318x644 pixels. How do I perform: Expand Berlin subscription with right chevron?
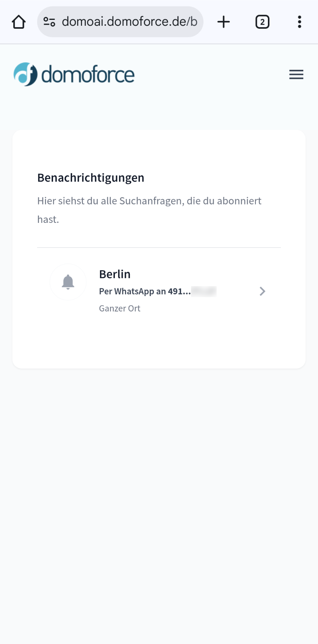pyautogui.click(x=262, y=291)
